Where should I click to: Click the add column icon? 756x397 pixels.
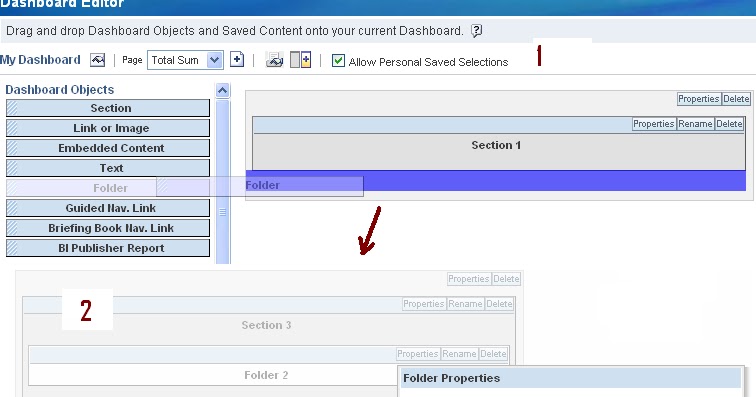(x=300, y=60)
